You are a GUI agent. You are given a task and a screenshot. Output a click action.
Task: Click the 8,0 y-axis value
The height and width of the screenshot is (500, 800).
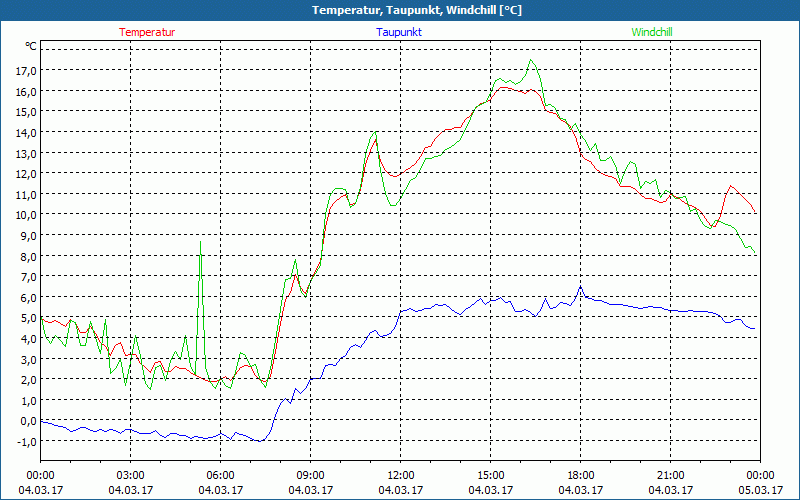pos(28,257)
